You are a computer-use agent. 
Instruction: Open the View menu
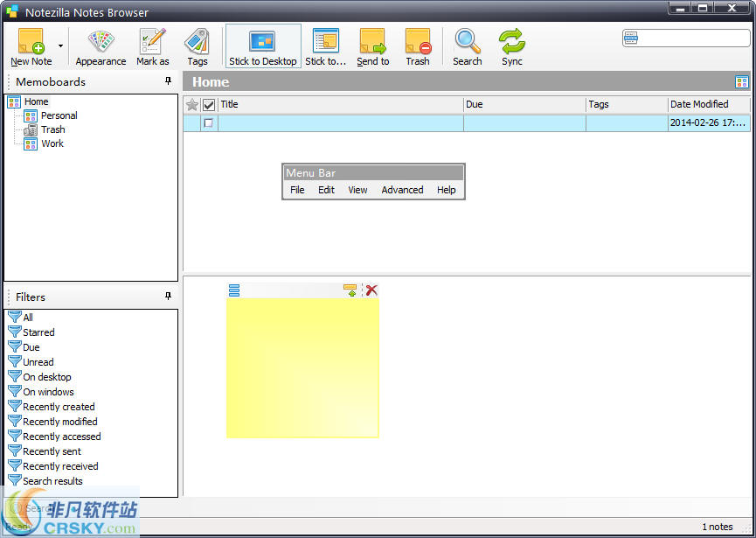click(357, 190)
